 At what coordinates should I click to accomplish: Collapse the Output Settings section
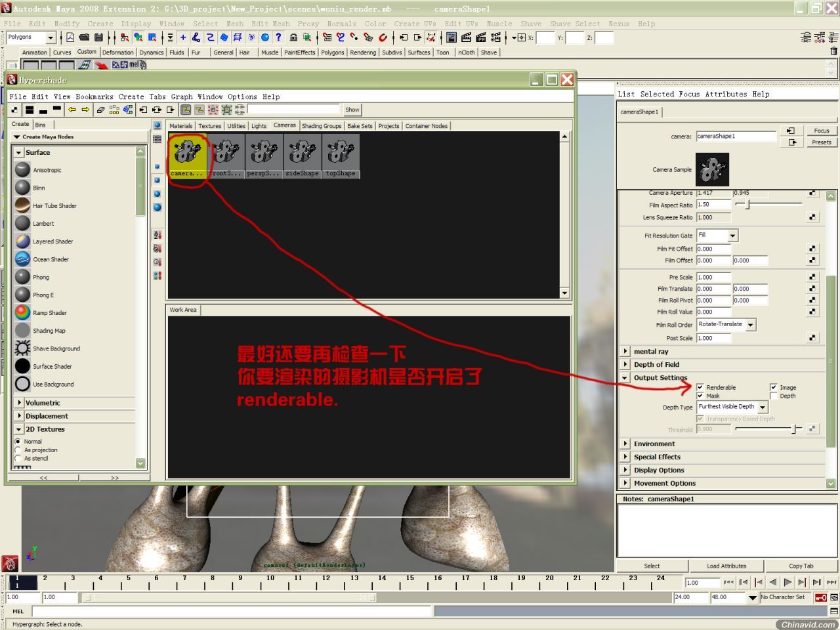(x=625, y=377)
